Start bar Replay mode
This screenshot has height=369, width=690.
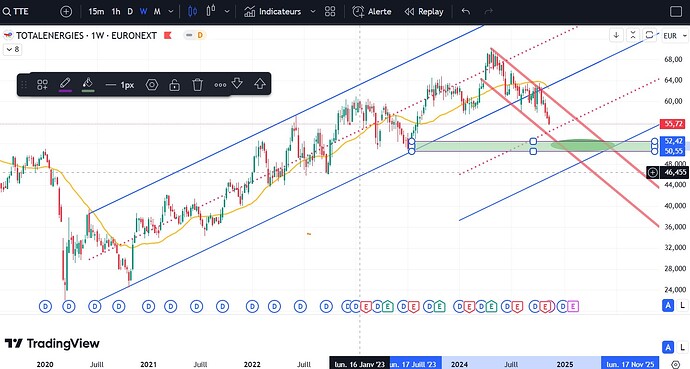point(424,11)
